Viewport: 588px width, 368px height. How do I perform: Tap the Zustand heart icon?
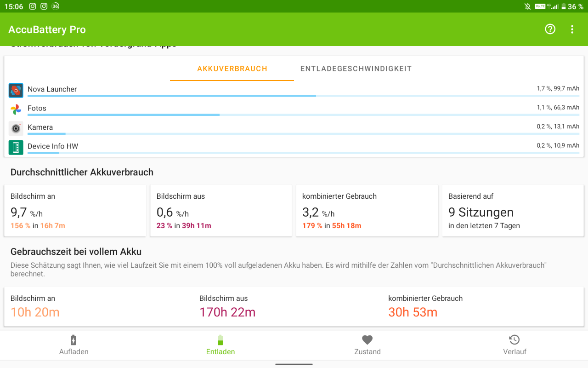(367, 340)
